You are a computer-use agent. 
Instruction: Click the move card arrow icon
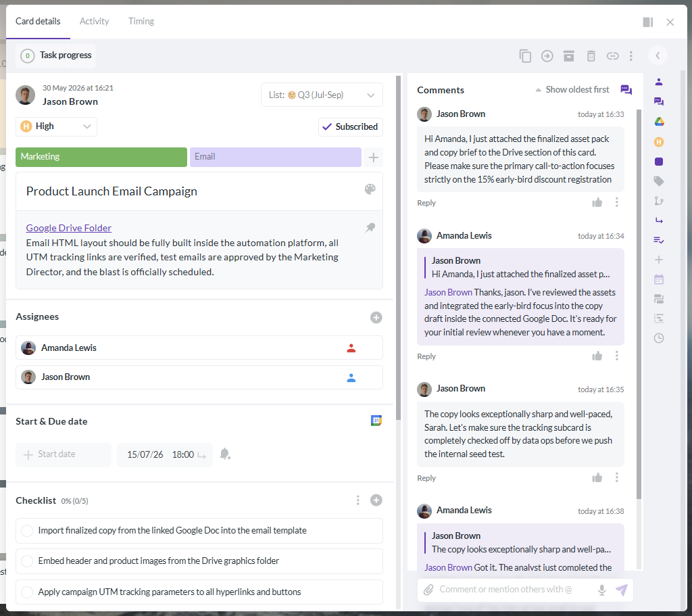547,56
